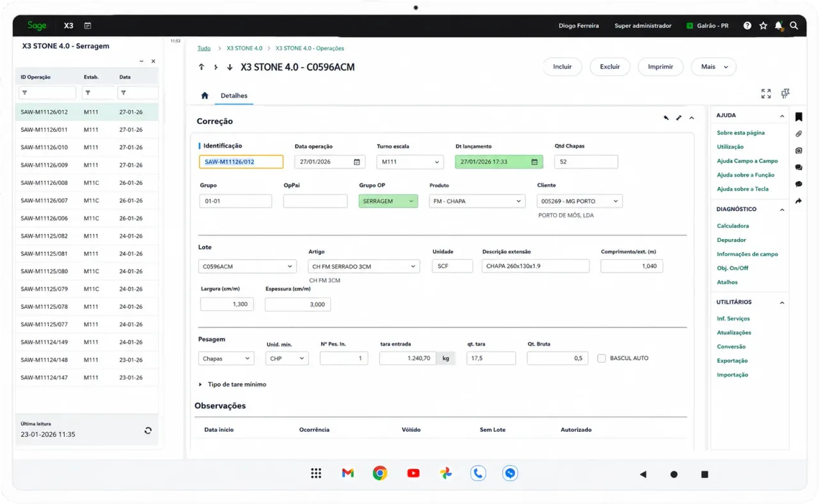Screen dimensions: 819x504
Task: Open the Artigo CH FM SERRADO 3CM dropdown
Action: point(364,266)
